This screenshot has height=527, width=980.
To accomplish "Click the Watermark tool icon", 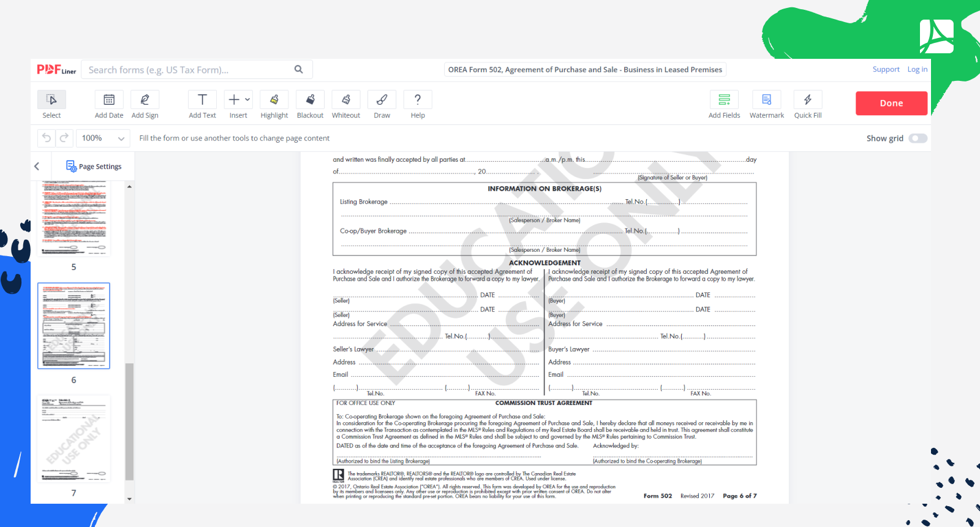I will [x=767, y=99].
